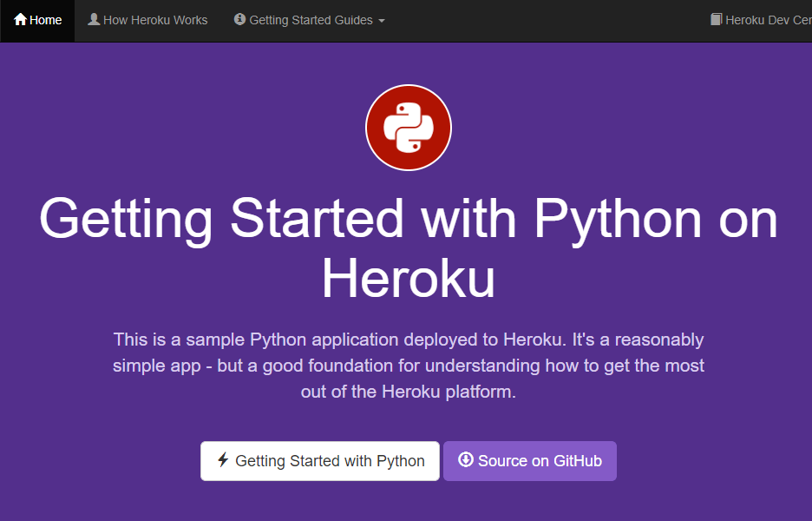Click the red Python logo

(409, 128)
